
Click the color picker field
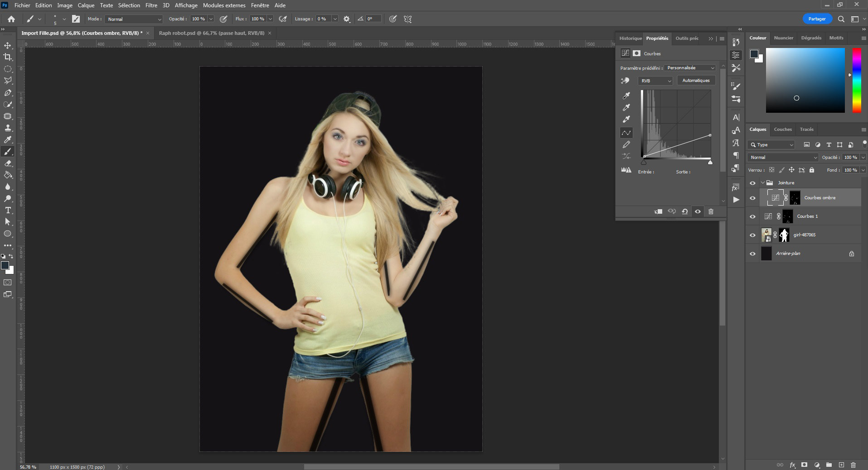pyautogui.click(x=805, y=80)
